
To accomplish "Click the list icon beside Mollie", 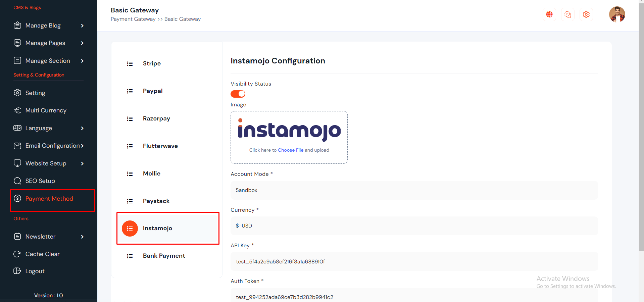I will pos(130,174).
